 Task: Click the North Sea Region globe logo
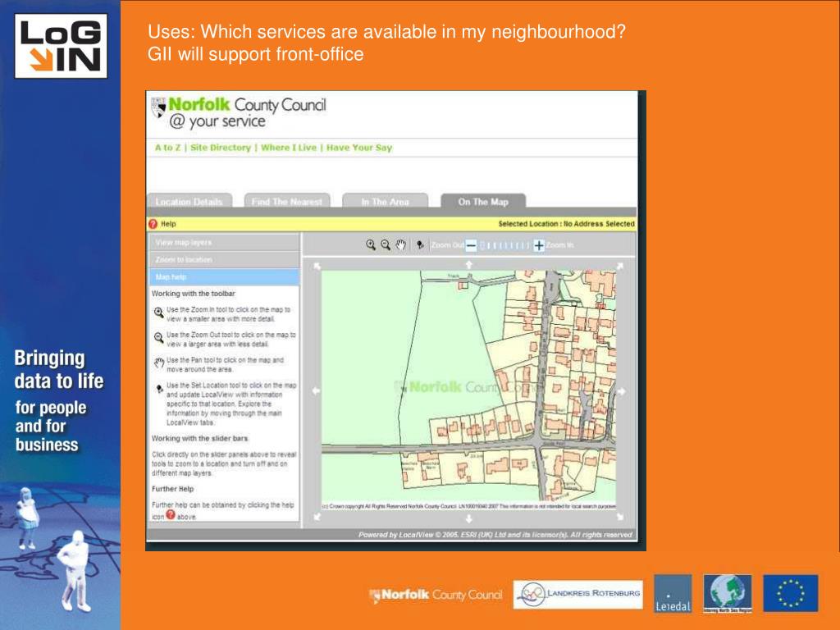coord(728,594)
